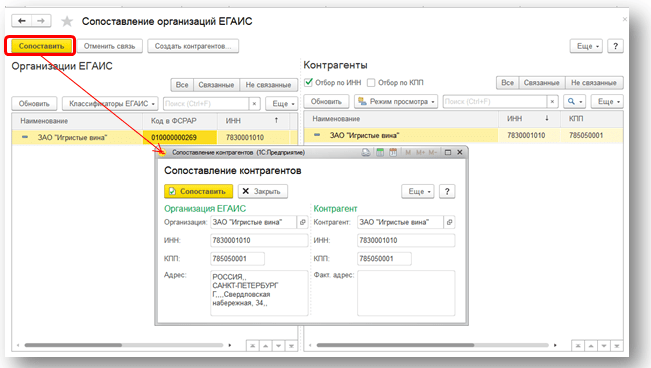Click the M- memory button in dialog title bar
The height and width of the screenshot is (368, 651).
[433, 152]
